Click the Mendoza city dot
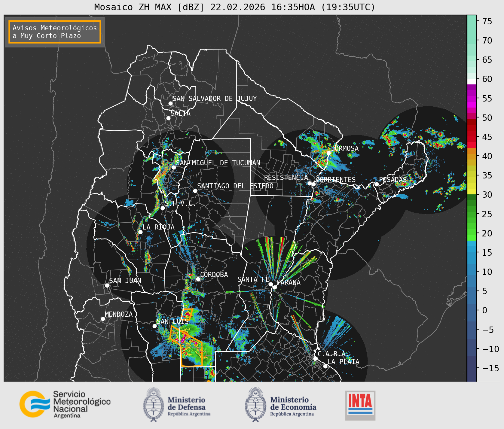504x429 pixels. point(103,319)
